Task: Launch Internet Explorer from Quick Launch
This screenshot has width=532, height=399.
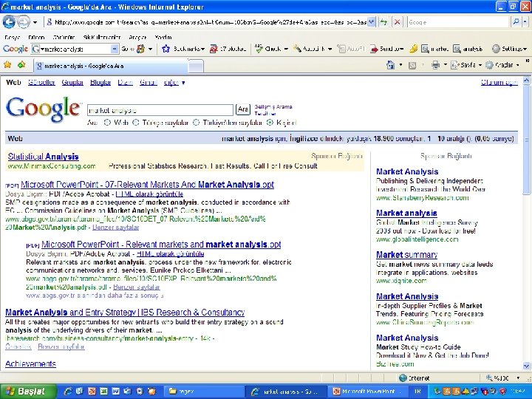Action: click(x=68, y=391)
